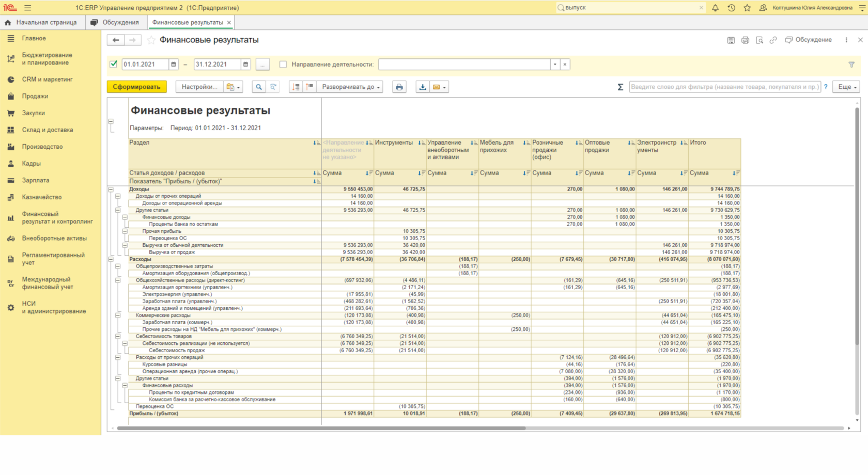Uncheck the period checkbox
Screen dimensions: 868x475
[114, 65]
